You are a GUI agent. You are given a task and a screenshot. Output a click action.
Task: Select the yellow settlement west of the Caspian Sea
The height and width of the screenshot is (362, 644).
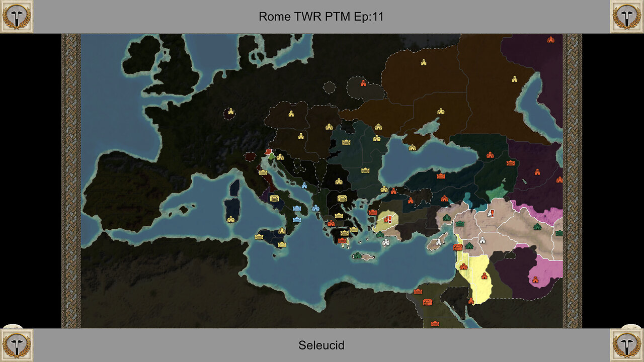pyautogui.click(x=514, y=79)
